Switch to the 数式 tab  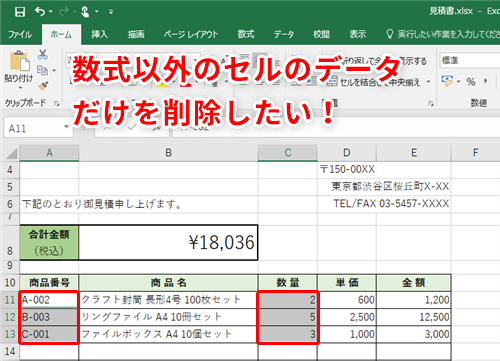coord(246,34)
